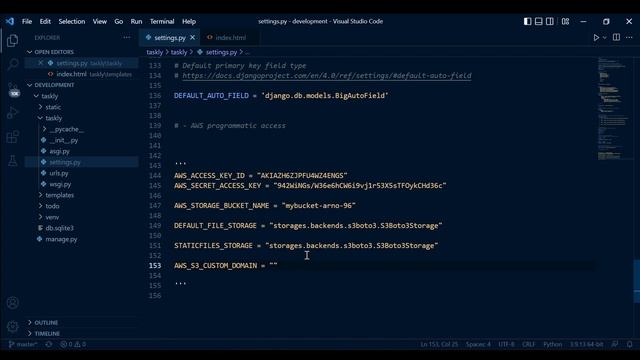Open editor More Actions ellipsis
Image resolution: width=640 pixels, height=360 pixels.
(629, 38)
